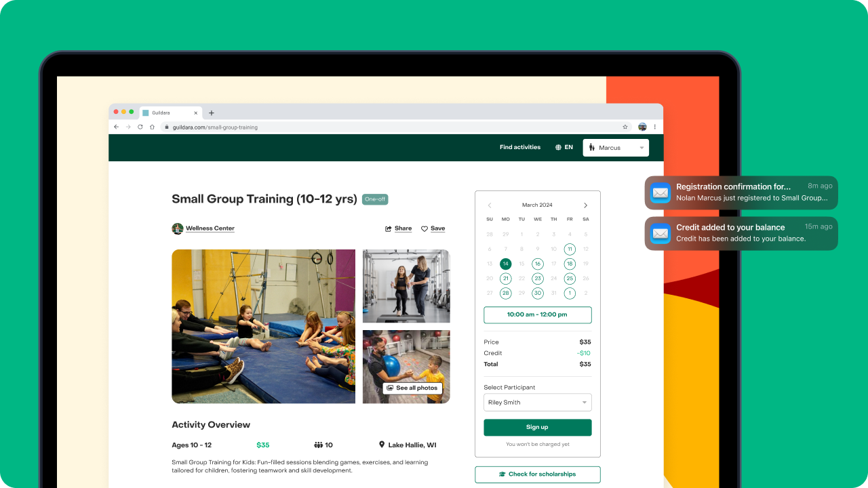
Task: Click March 2024 calendar heading
Action: coord(537,205)
